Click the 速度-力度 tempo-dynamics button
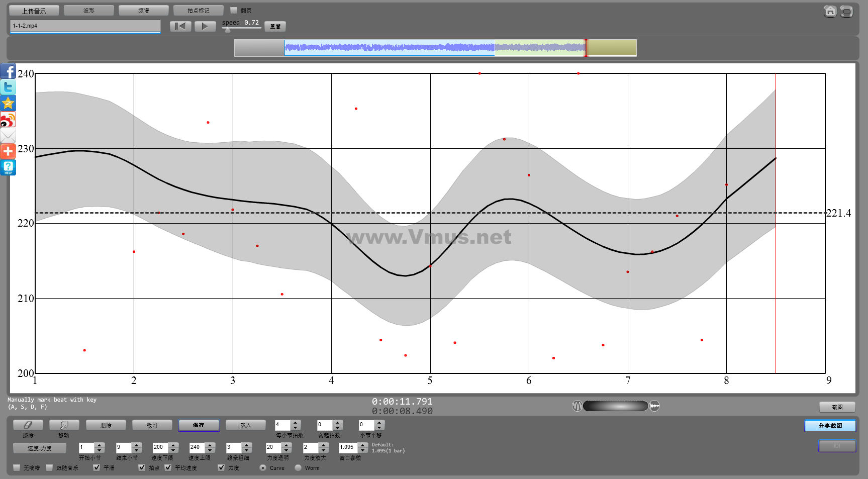 (40, 448)
